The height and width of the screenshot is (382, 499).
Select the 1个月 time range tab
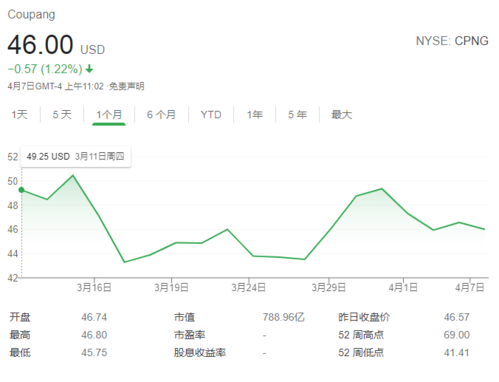pos(109,115)
